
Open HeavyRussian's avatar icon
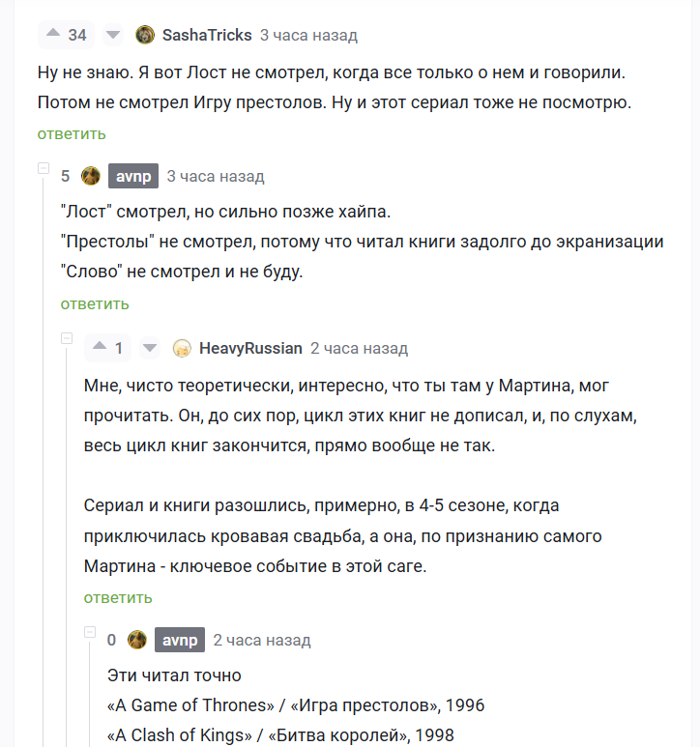(x=182, y=348)
